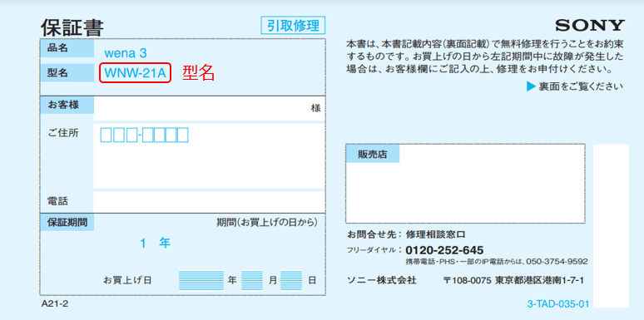Click the フリーダイヤル label
Viewport: 644px width, 320px height.
pyautogui.click(x=371, y=250)
